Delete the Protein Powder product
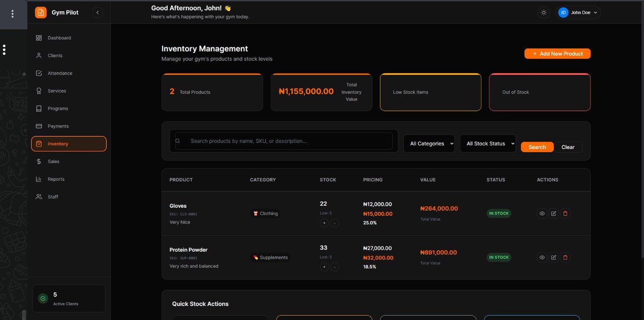 565,258
